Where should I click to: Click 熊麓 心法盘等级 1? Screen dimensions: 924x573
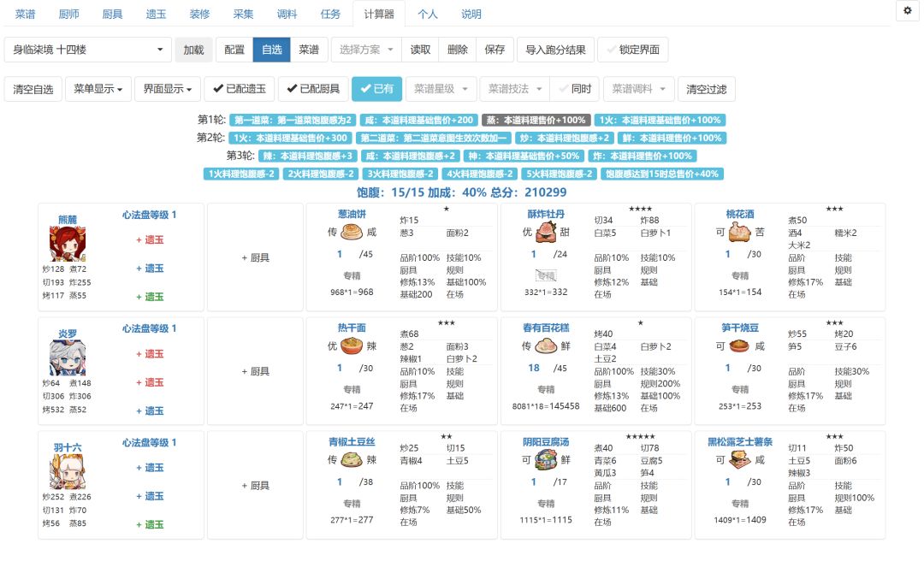(149, 215)
